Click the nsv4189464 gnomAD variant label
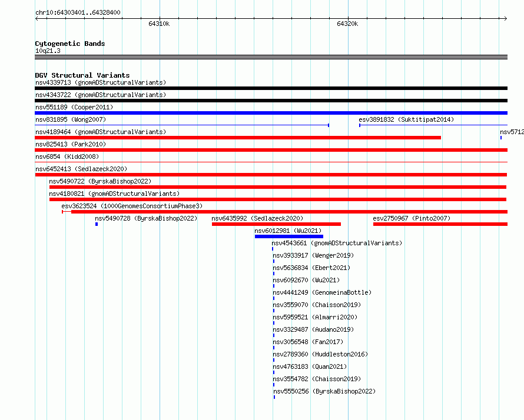 101,132
